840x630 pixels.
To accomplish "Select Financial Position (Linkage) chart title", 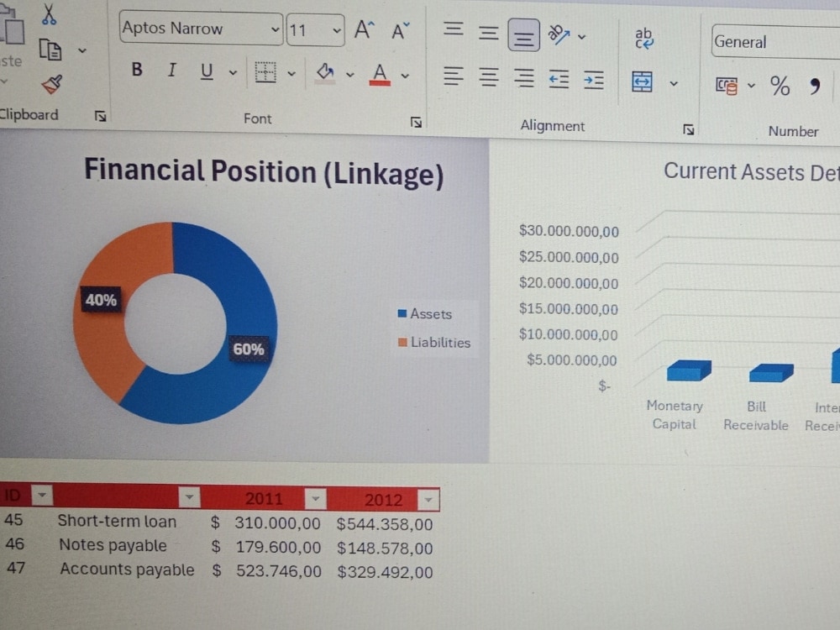I will click(x=264, y=172).
